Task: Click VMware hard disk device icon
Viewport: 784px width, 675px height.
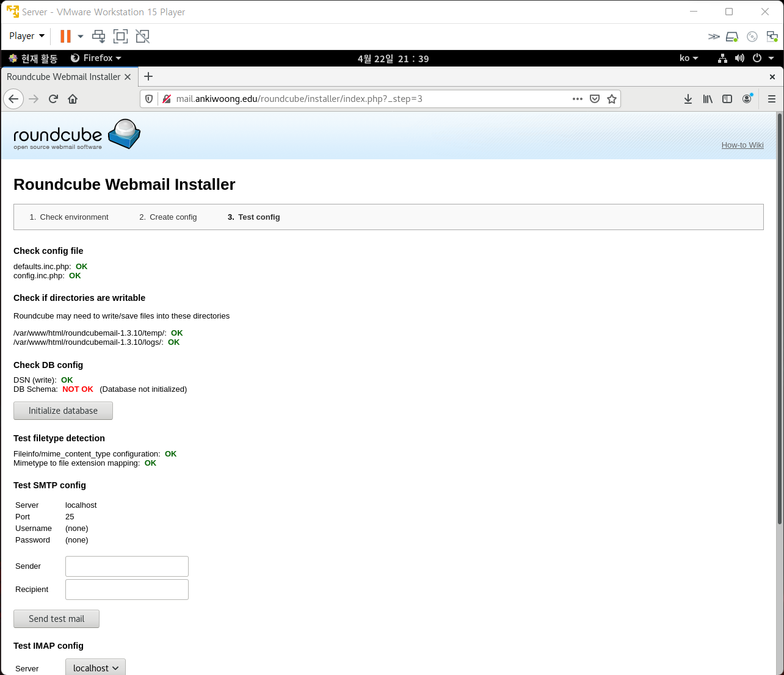Action: (x=732, y=37)
